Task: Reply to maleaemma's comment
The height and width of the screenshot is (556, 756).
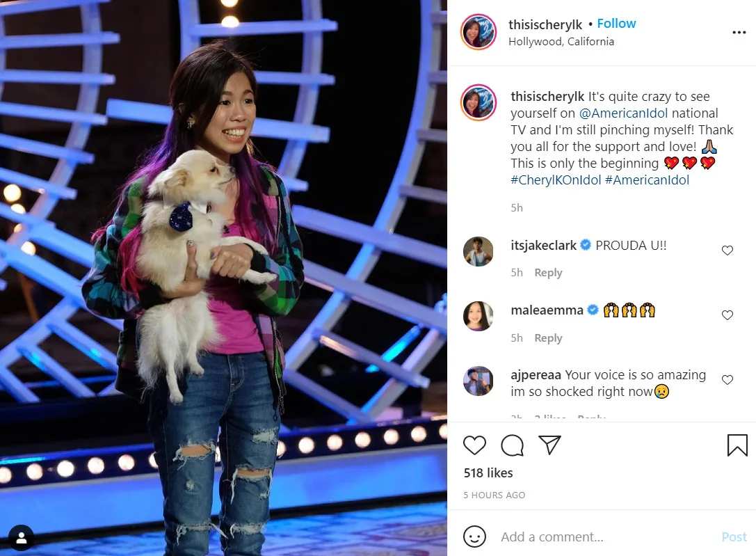Action: coord(548,338)
